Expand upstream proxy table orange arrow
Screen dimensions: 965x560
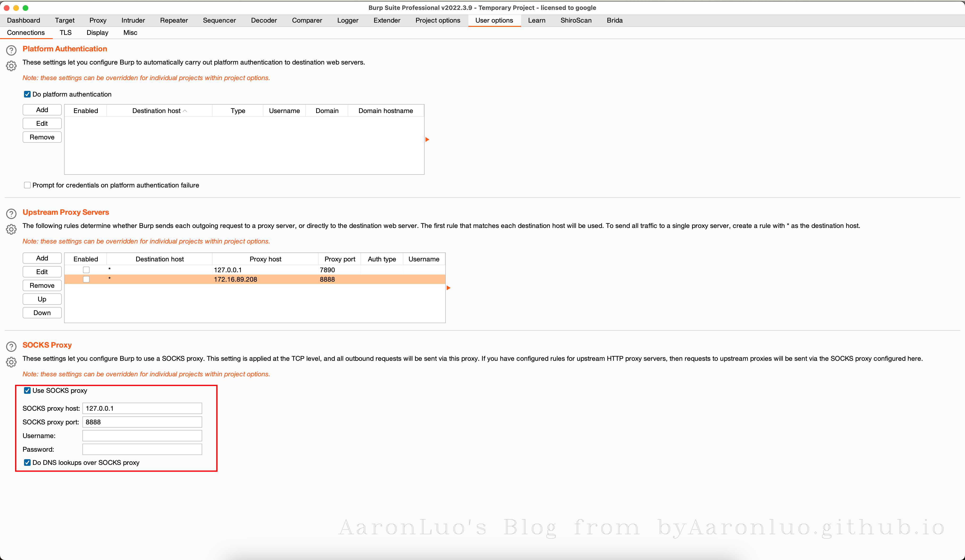(448, 288)
